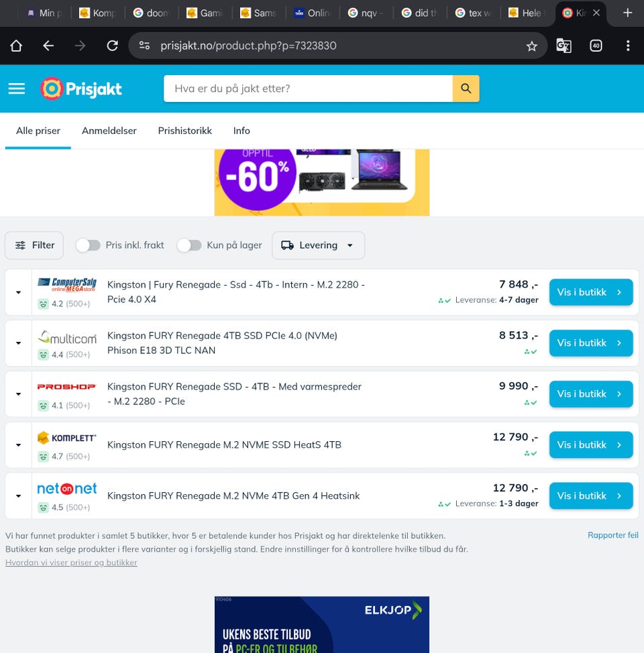The image size is (644, 653).
Task: Click Leveranse: 1-3 dager text
Action: [x=496, y=503]
